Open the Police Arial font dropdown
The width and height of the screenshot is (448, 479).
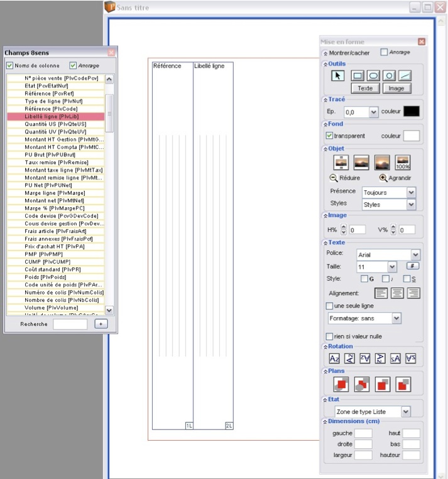(415, 254)
